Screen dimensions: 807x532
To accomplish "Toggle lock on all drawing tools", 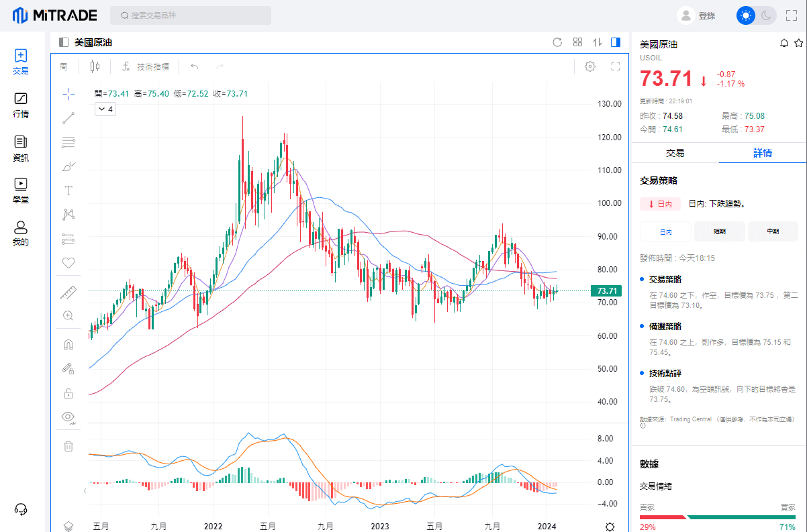I will point(68,393).
